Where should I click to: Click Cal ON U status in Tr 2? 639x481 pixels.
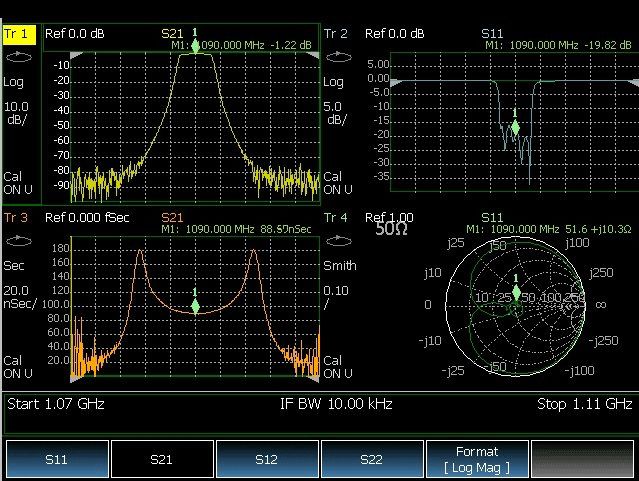click(338, 183)
